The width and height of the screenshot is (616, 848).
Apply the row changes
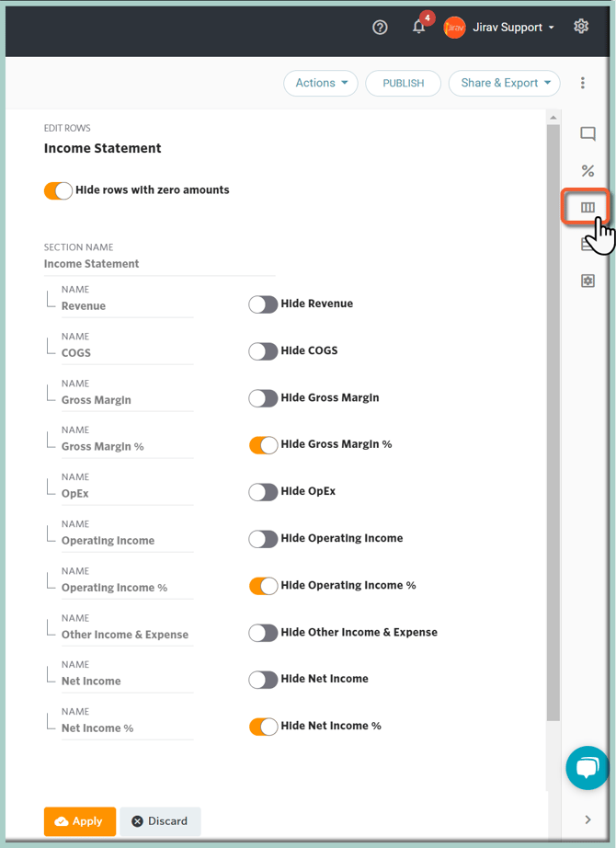pos(79,821)
